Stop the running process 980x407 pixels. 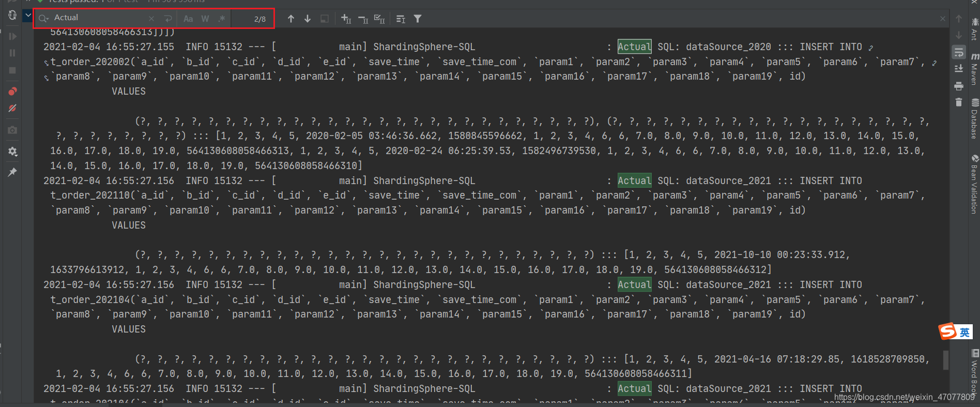[x=12, y=70]
